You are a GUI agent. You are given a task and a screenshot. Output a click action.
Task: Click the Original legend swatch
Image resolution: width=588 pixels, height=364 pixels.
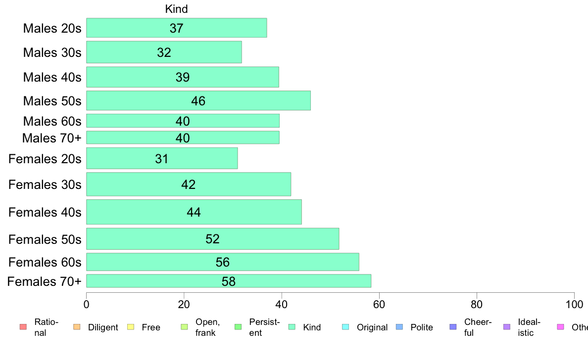pyautogui.click(x=346, y=327)
